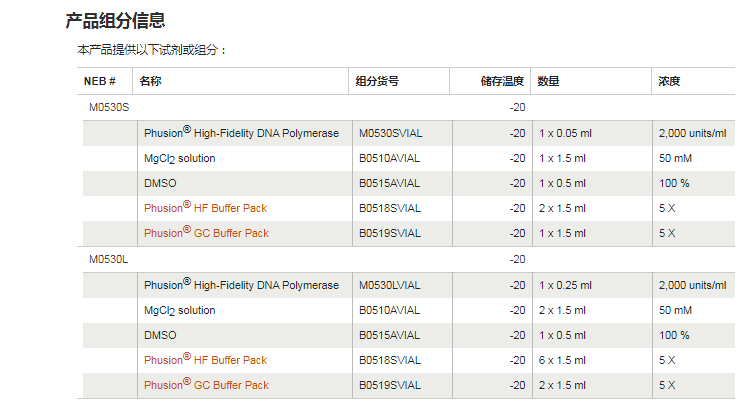Viewport: 752px width, 403px height.
Task: Select the 1 x 0.05 ml quantity cell
Action: click(x=565, y=133)
